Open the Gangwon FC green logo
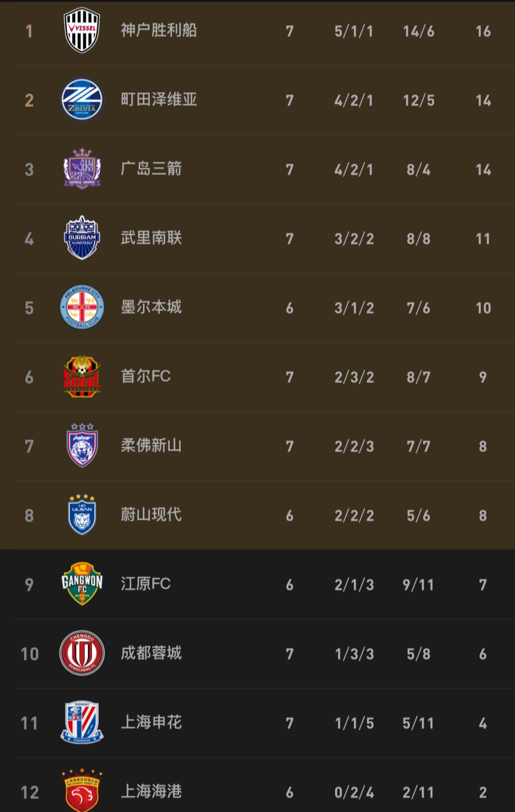 82,584
